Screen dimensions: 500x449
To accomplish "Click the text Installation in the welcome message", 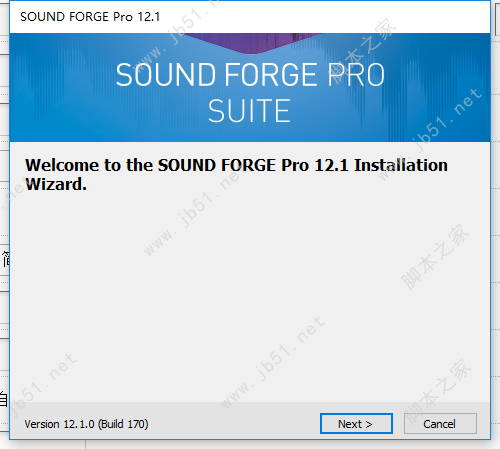I will tap(401, 165).
